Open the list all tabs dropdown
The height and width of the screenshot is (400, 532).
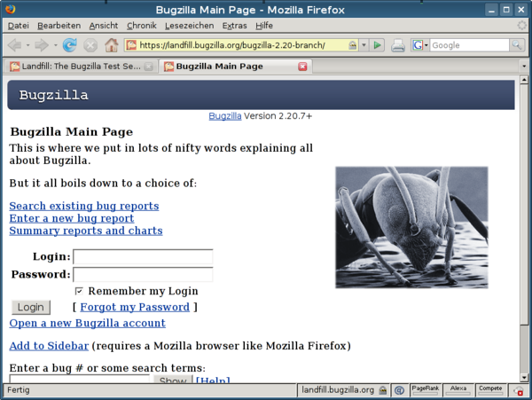(x=524, y=67)
